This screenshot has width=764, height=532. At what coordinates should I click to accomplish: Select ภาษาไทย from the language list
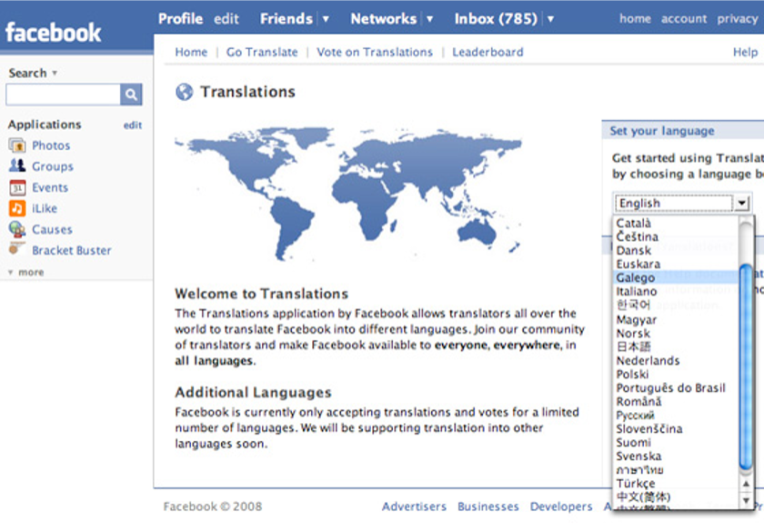[x=676, y=469]
